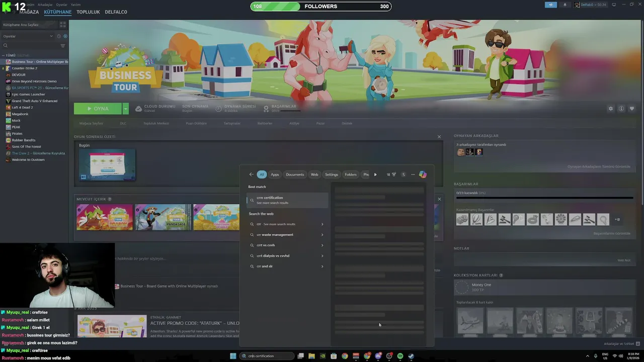Select PEAK in library list
644x362 pixels.
tap(16, 127)
